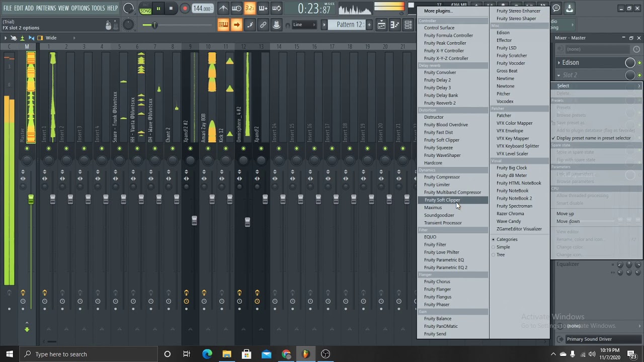The height and width of the screenshot is (362, 644).
Task: Click the download content library icon
Action: pos(570,8)
